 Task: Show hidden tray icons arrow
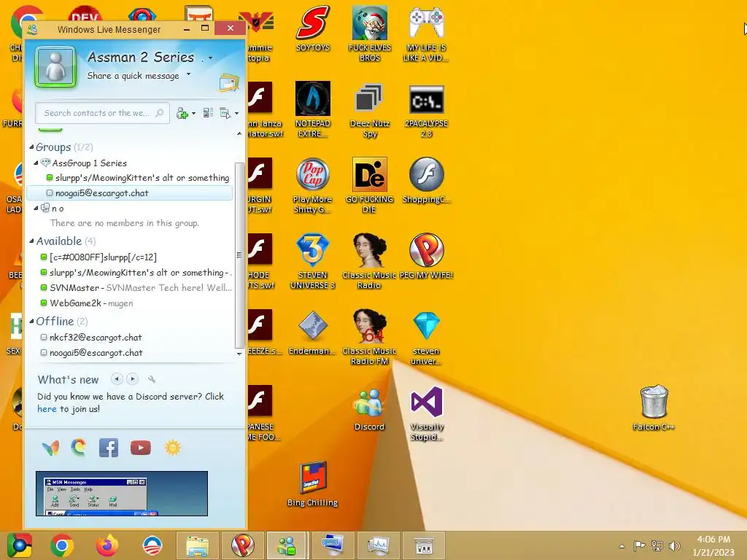622,546
